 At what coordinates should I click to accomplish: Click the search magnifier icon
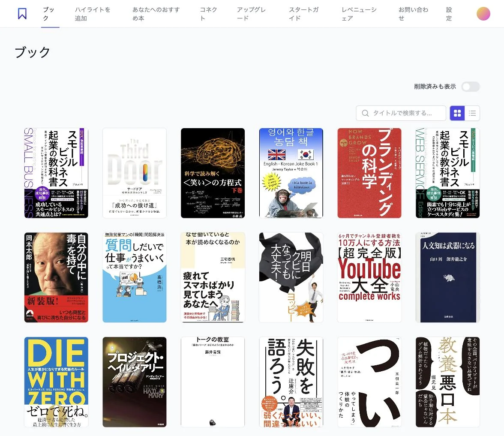coord(365,113)
